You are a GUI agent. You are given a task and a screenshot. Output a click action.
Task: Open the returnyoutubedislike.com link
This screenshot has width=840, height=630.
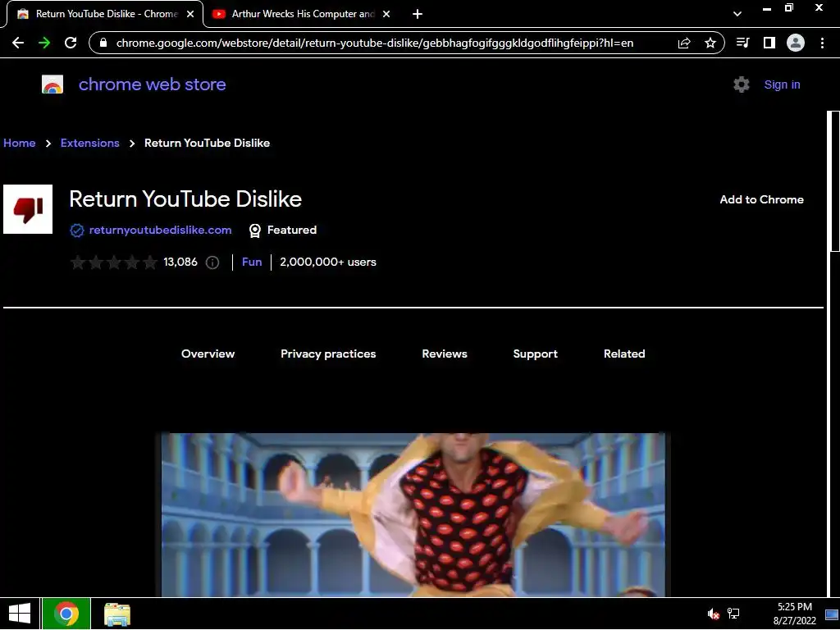pyautogui.click(x=160, y=230)
